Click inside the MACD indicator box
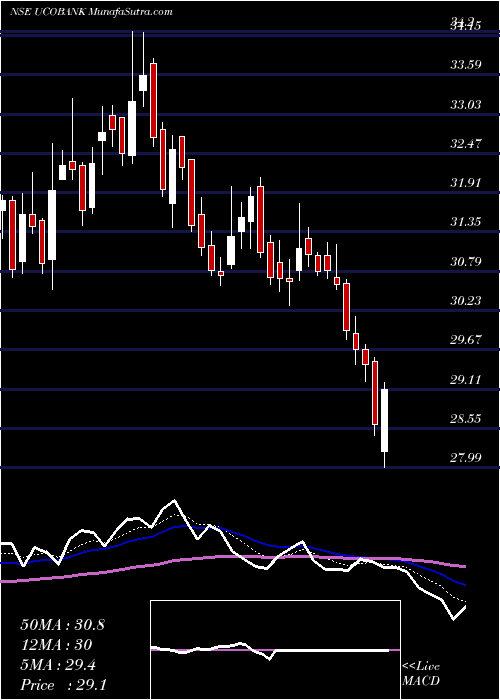Screen dimensions: 500x700 pyautogui.click(x=275, y=650)
